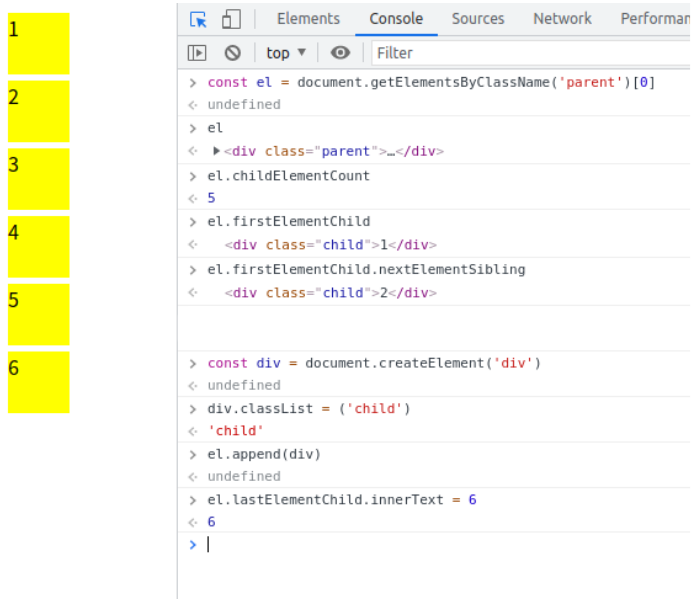The image size is (694, 602).
Task: Select the div class="child">2 output
Action: pos(330,293)
